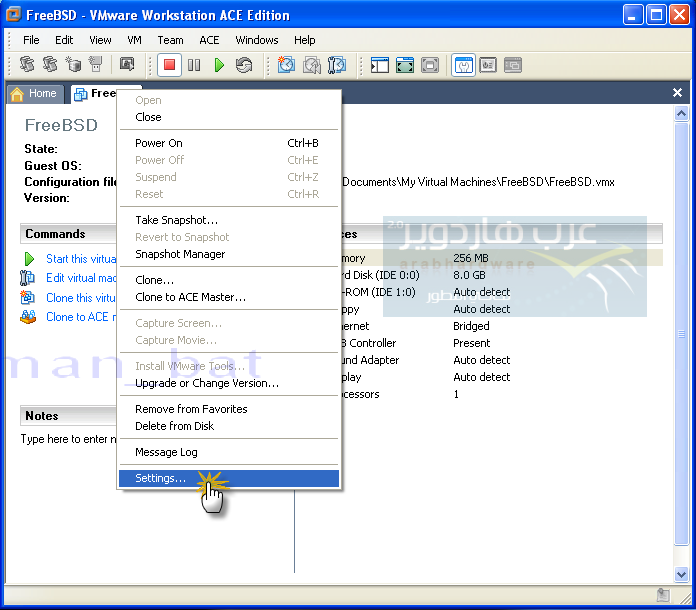
Task: Select the Appliance view toolbar icon
Action: pos(488,65)
